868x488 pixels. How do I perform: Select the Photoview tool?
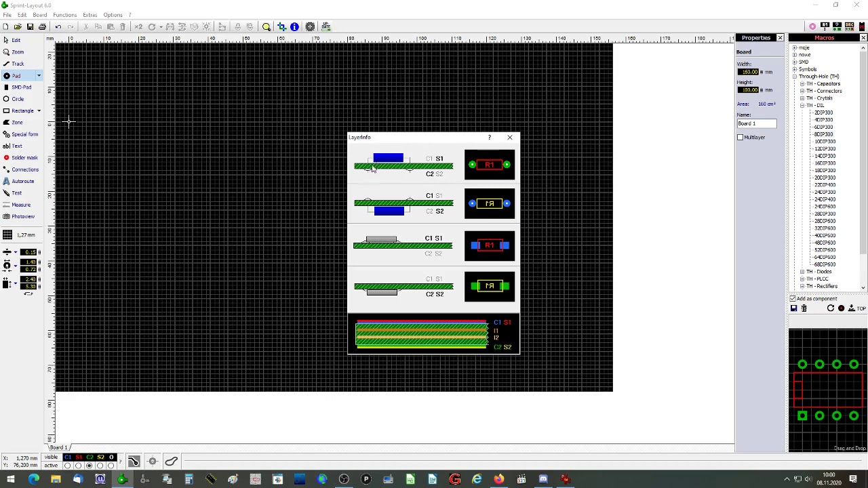[19, 216]
